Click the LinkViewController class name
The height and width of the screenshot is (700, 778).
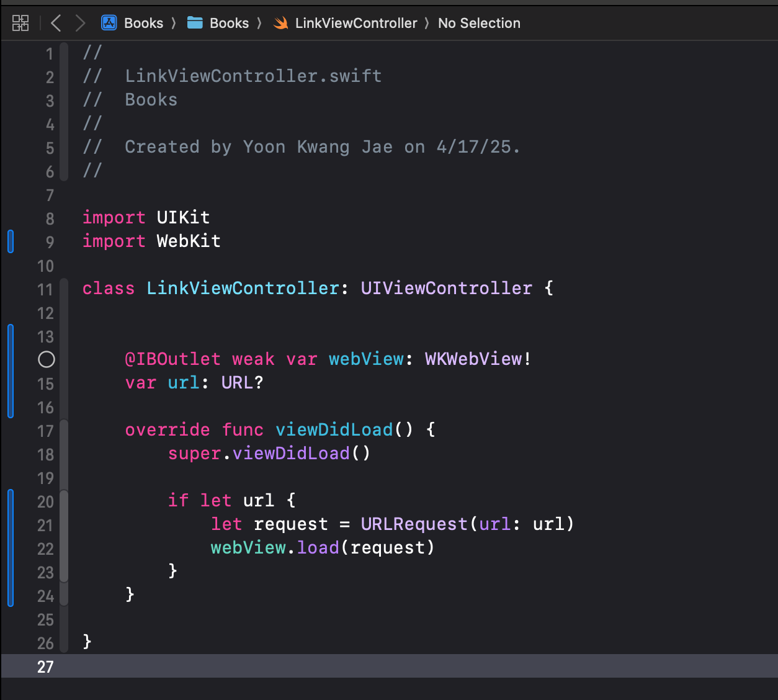pos(243,288)
